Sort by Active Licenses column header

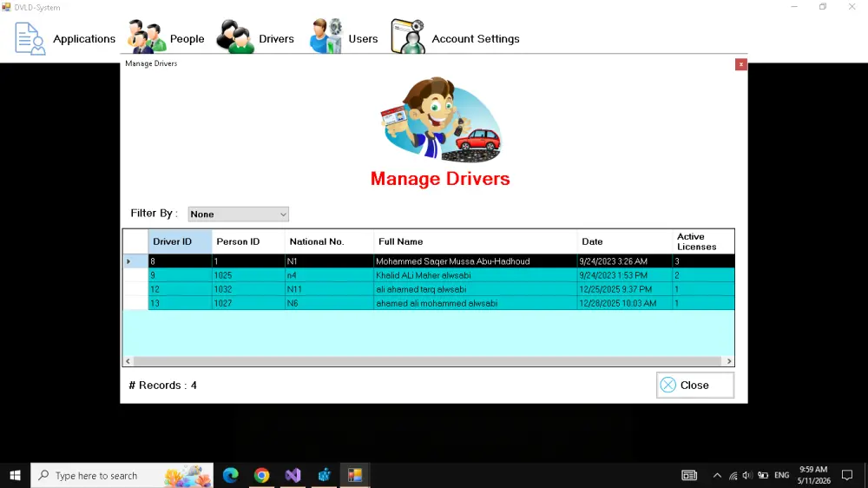(x=703, y=241)
